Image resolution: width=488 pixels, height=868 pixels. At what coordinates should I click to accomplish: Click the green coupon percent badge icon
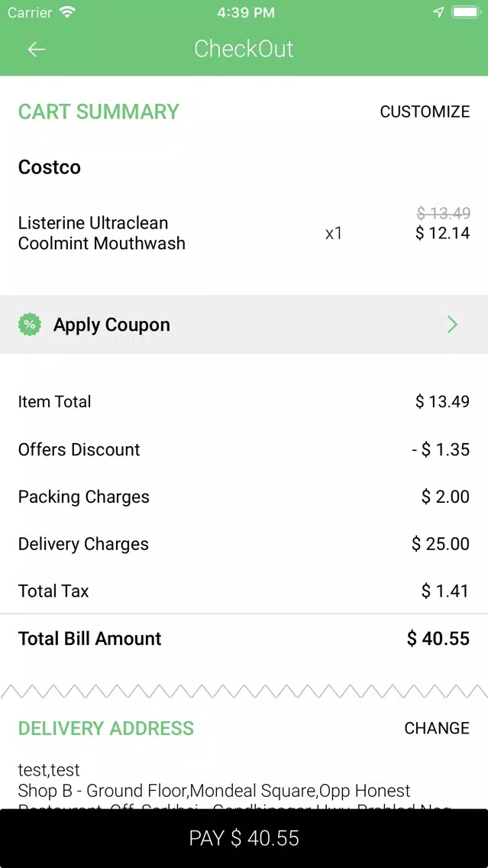pyautogui.click(x=30, y=325)
